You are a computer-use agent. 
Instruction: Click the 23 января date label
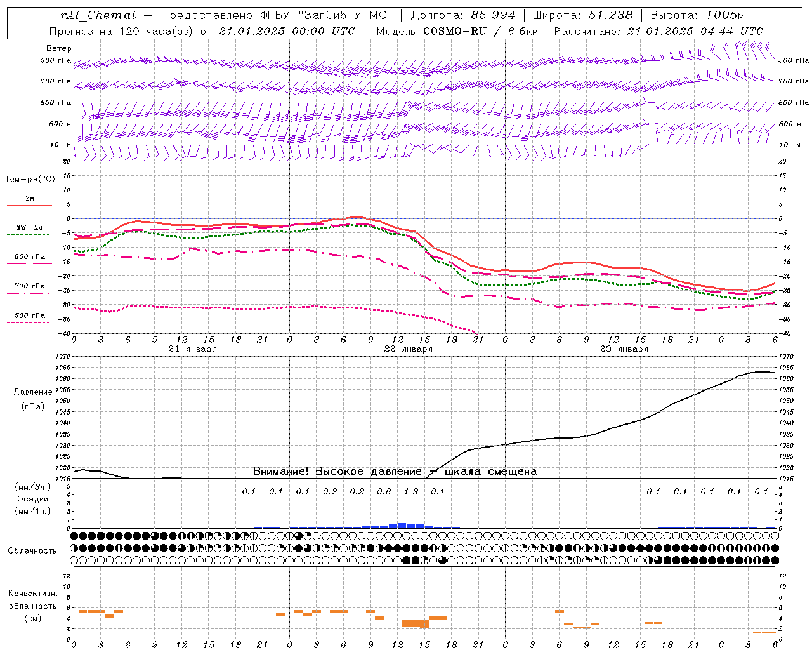tap(624, 349)
